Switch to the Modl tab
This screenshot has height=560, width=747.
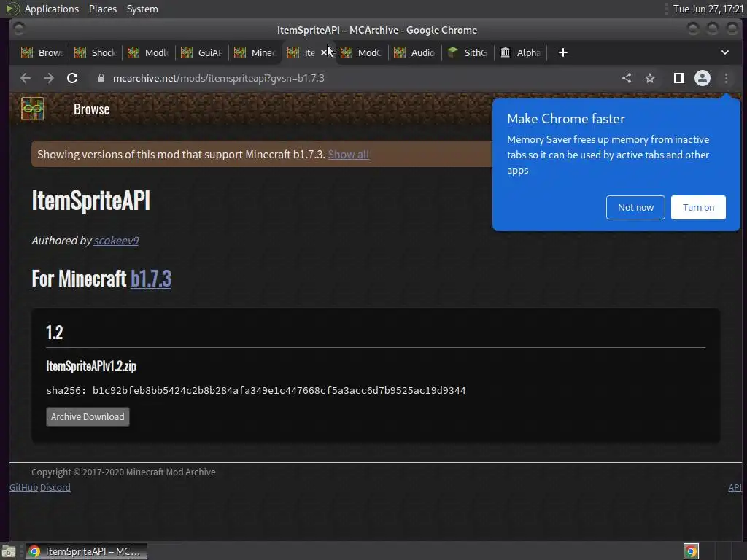tap(149, 52)
